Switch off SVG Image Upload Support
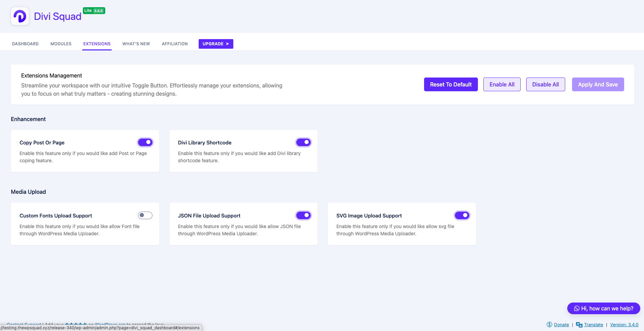The image size is (644, 331). pos(462,215)
